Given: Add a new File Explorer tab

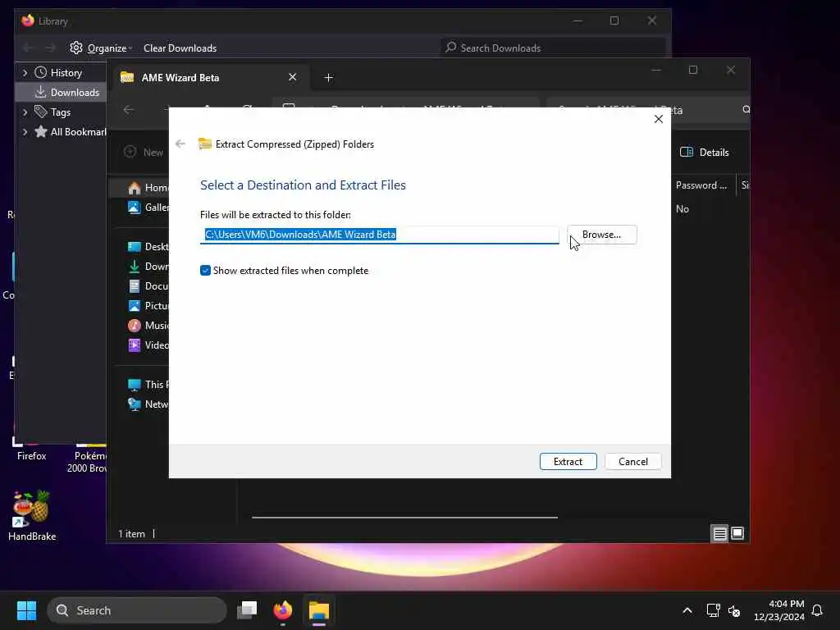Looking at the screenshot, I should tap(328, 78).
